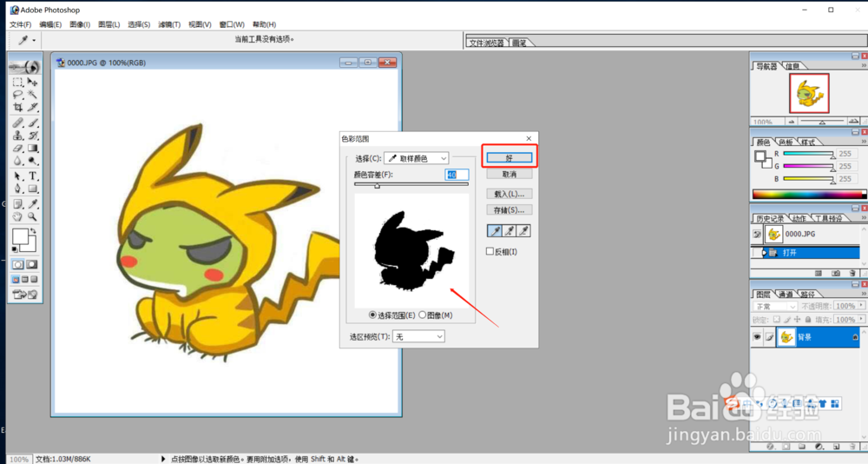
Task: Open the 填充 fill slider arrow
Action: click(861, 319)
